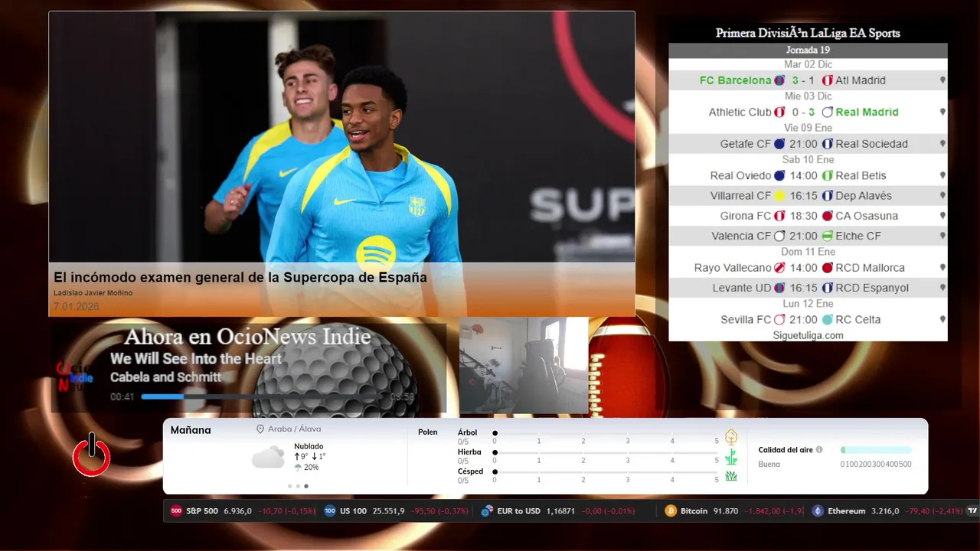Viewport: 980px width, 551px height.
Task: Click the Ethereum logo in the ticker
Action: pyautogui.click(x=818, y=511)
